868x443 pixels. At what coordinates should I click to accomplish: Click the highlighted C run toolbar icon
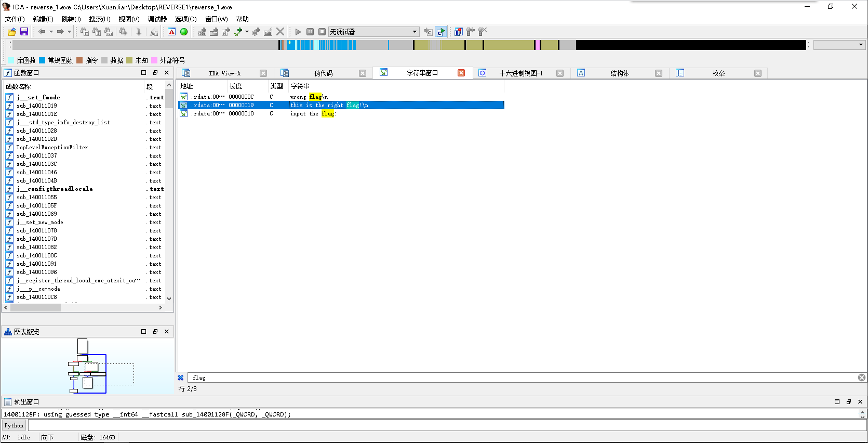[440, 32]
